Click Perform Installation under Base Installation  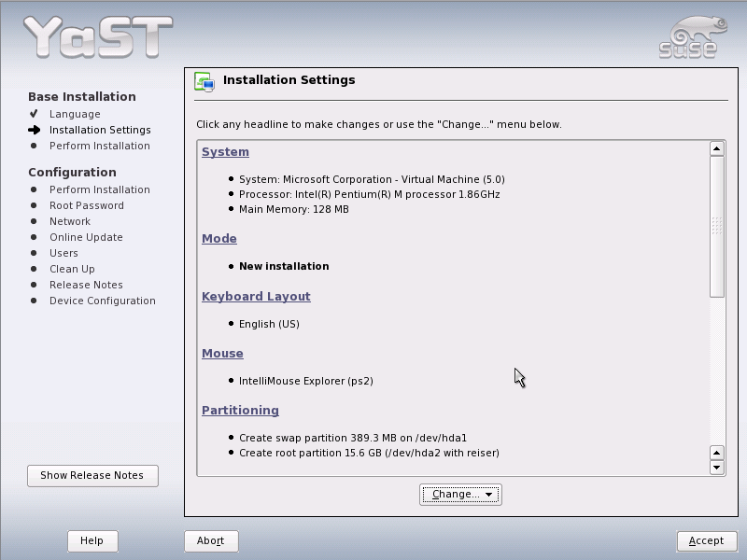[x=100, y=146]
